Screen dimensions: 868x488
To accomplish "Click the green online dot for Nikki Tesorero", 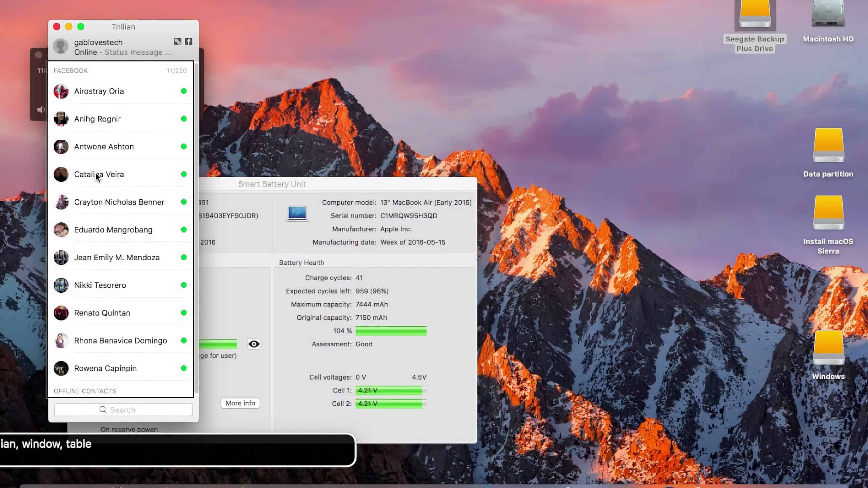I will pos(184,285).
